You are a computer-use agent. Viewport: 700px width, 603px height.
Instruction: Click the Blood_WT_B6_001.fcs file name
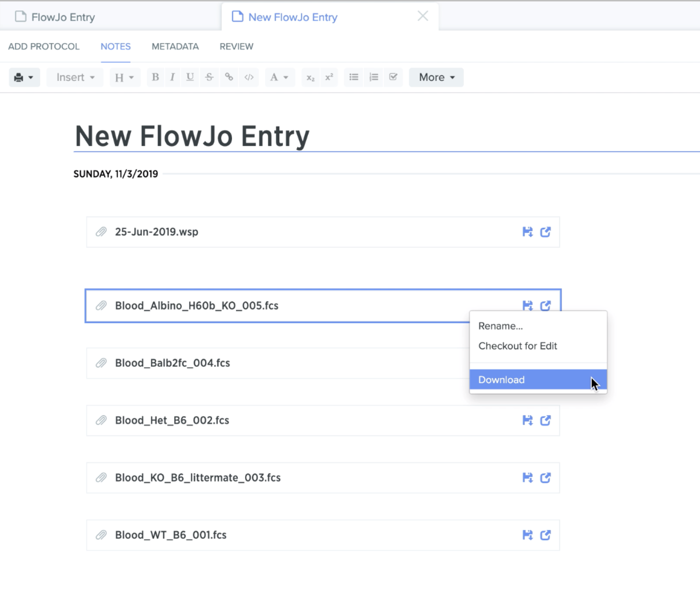(170, 535)
